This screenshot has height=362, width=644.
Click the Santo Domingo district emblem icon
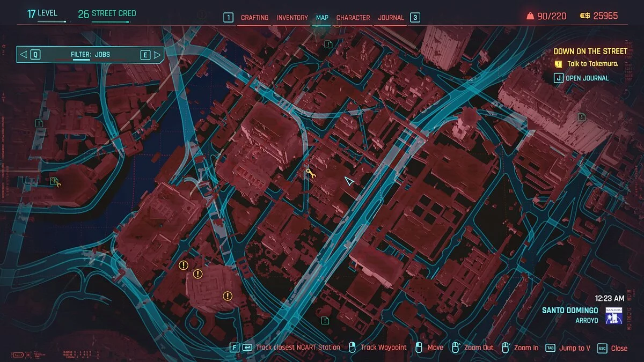tap(613, 316)
